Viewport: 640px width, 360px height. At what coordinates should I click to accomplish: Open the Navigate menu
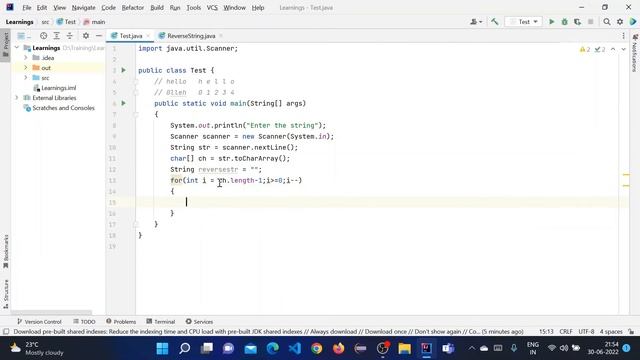click(x=83, y=8)
